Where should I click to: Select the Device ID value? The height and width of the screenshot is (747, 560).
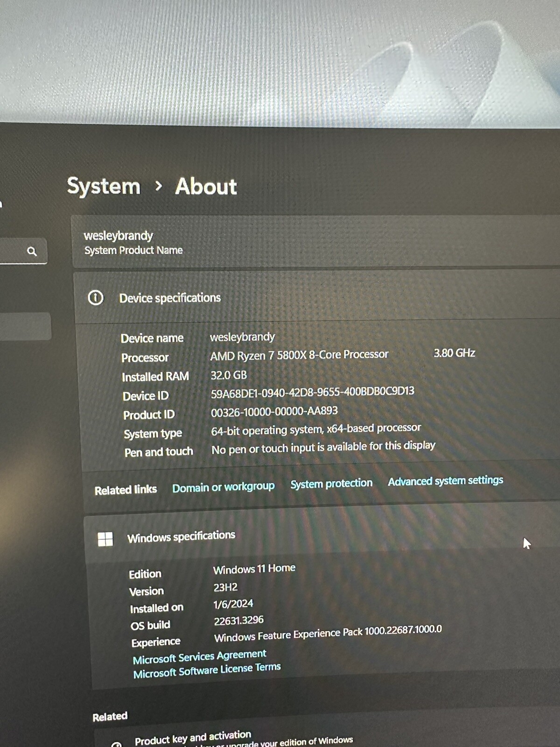click(x=312, y=392)
